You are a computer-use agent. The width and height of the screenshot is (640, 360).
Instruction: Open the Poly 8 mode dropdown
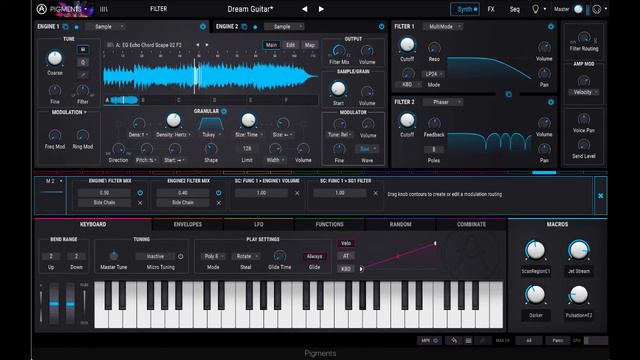click(213, 256)
